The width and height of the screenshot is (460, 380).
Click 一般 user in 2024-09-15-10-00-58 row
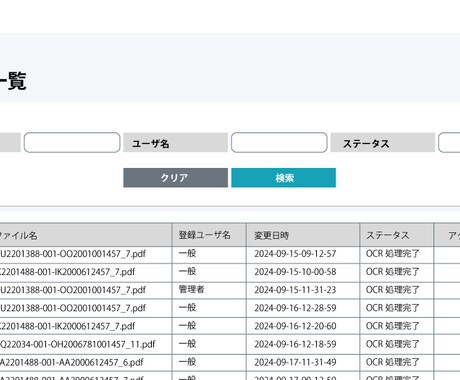(187, 271)
